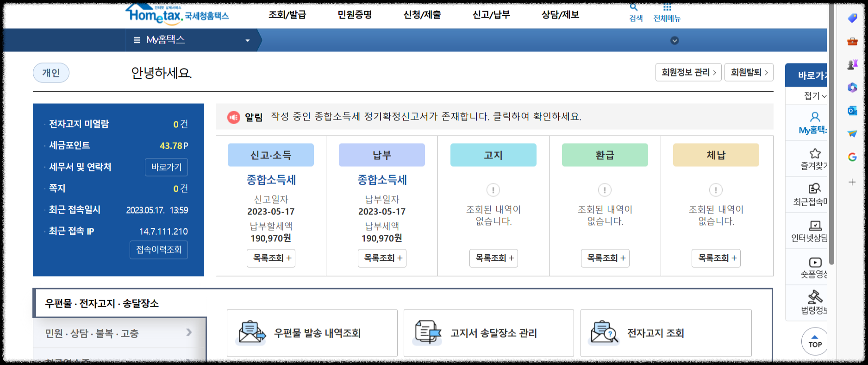The height and width of the screenshot is (365, 868).
Task: Select the 환급 green header
Action: point(605,155)
